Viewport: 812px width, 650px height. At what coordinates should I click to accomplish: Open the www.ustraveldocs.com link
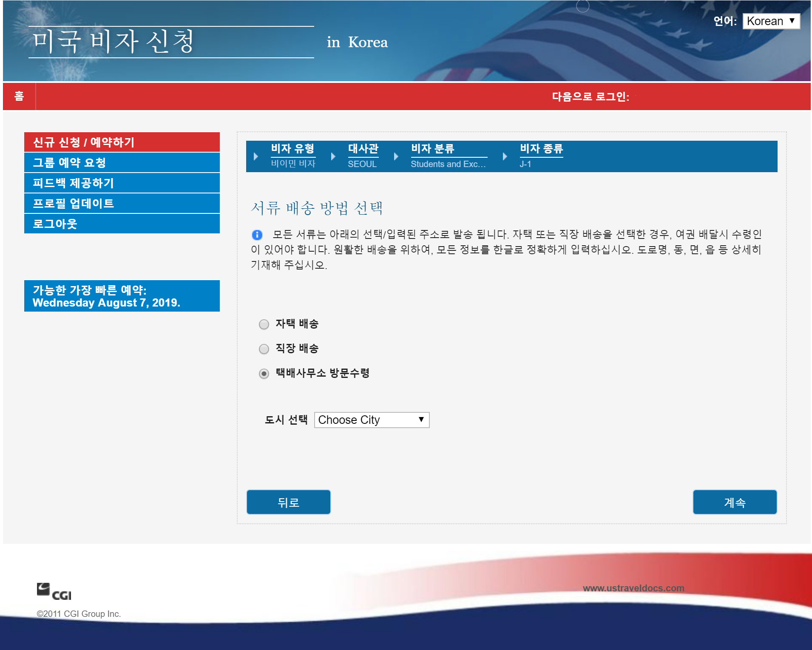tap(633, 588)
